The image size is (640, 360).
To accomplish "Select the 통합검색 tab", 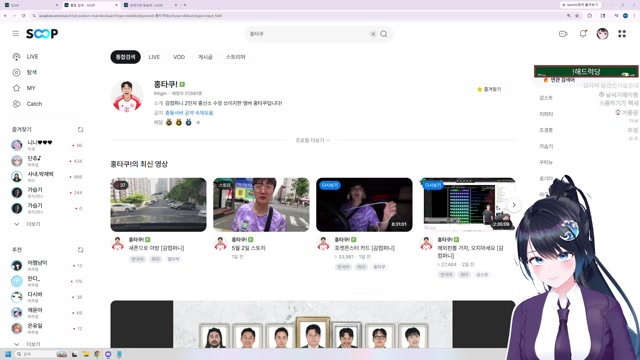I will point(125,57).
